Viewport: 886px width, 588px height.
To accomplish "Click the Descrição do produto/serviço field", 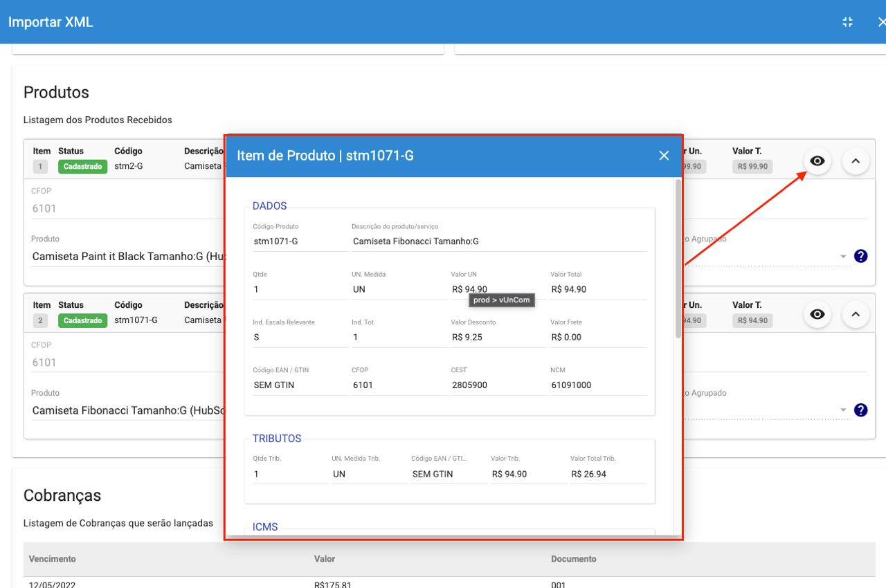I will pyautogui.click(x=499, y=241).
